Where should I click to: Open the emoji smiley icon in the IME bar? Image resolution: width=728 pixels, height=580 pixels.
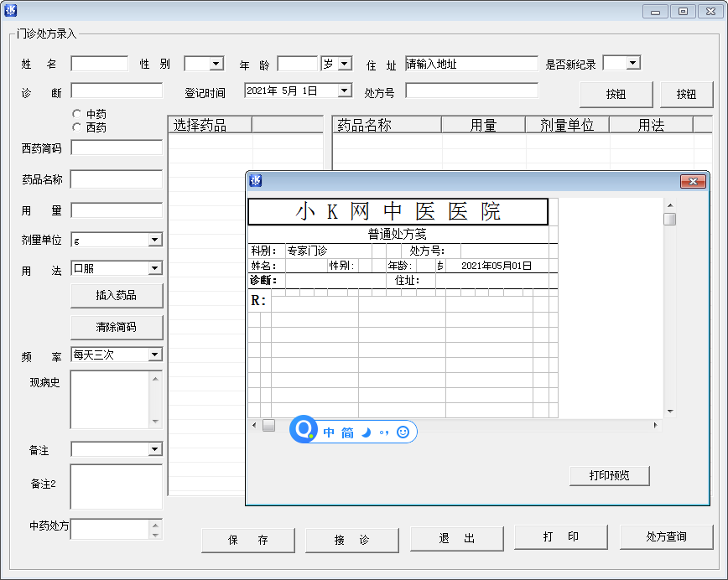tap(403, 432)
